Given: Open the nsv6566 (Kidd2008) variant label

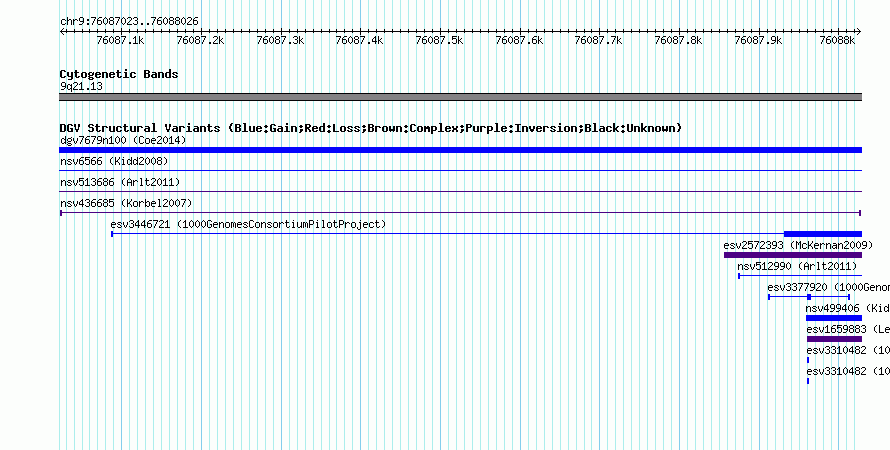Looking at the screenshot, I should 114,162.
